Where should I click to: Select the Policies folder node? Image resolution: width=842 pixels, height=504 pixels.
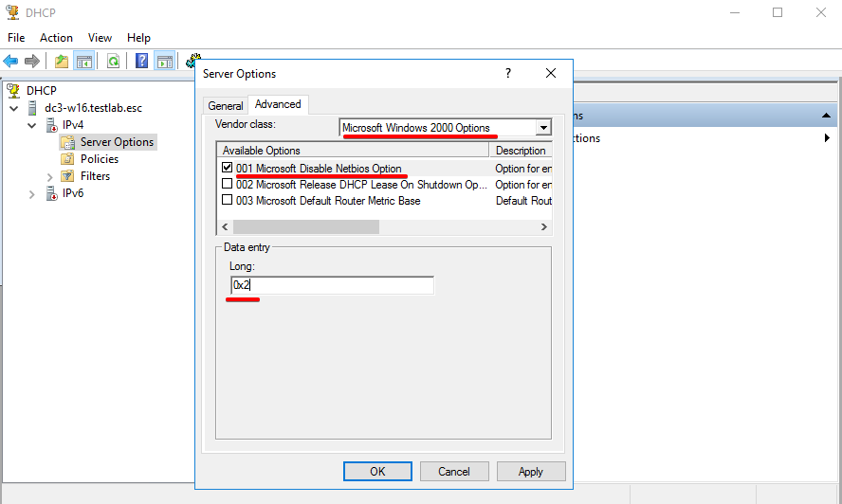pos(99,159)
